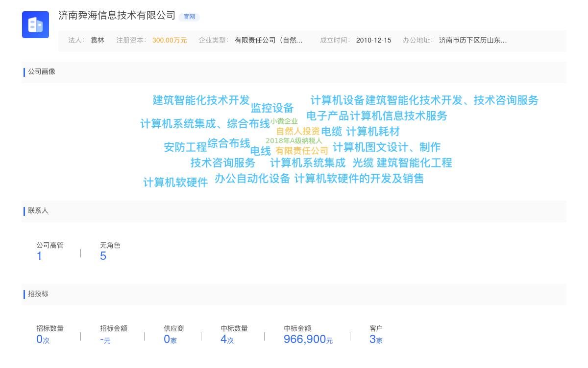Click the green tag 小微企业
Viewport: 588px width, 368px height.
click(284, 121)
